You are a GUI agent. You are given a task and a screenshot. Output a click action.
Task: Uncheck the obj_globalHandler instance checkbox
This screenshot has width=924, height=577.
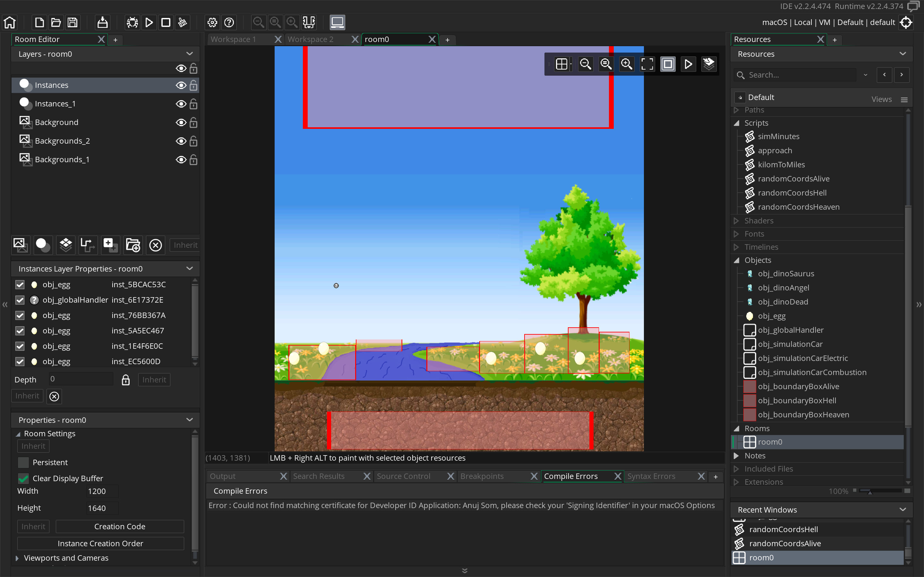(x=20, y=300)
